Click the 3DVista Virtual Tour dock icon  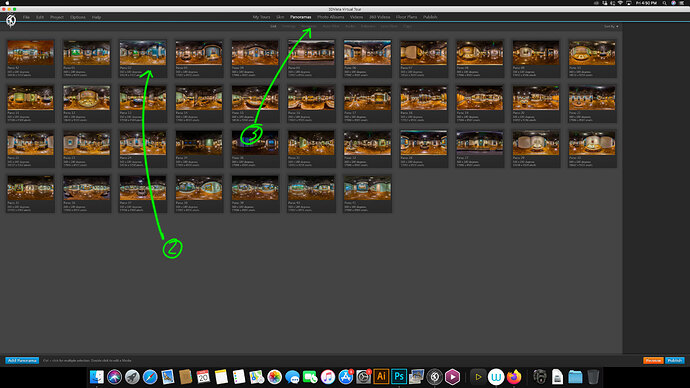tap(435, 377)
